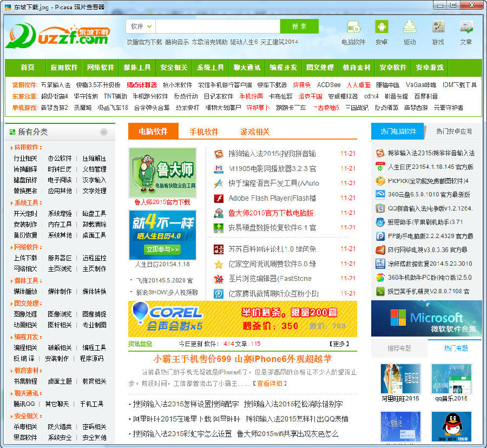Open the 驱动 driver icon in header
The height and width of the screenshot is (448, 487).
pos(410,27)
